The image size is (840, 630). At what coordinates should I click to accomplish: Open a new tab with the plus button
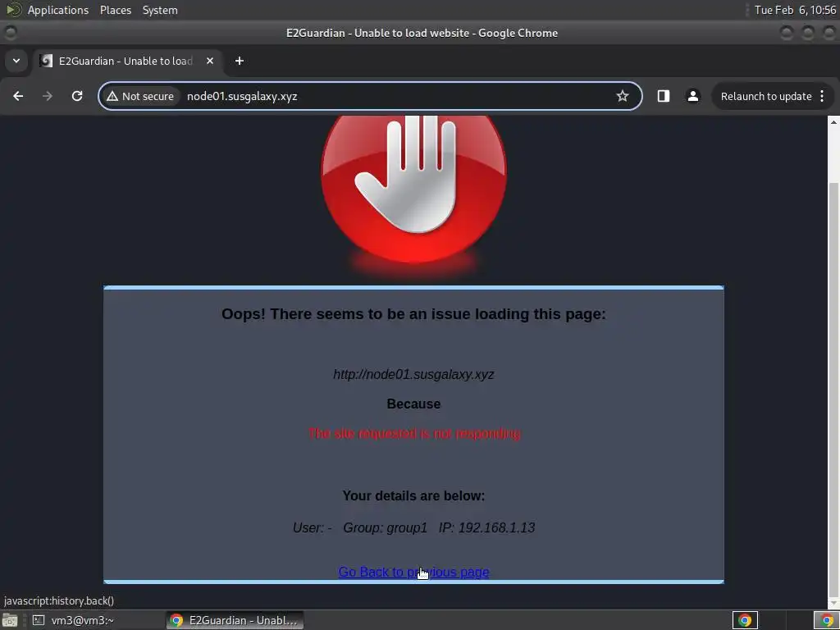tap(240, 61)
